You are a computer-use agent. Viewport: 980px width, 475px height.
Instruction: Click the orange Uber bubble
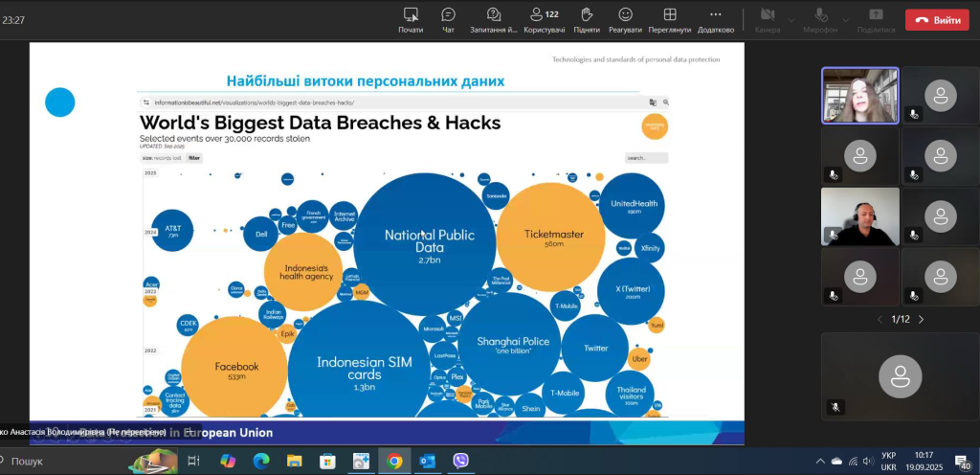pyautogui.click(x=639, y=359)
